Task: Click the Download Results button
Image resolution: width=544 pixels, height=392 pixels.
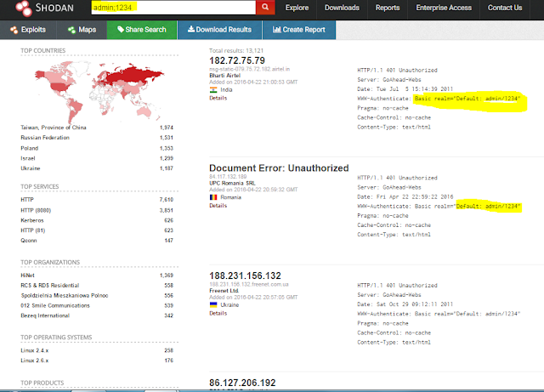Action: pos(219,30)
